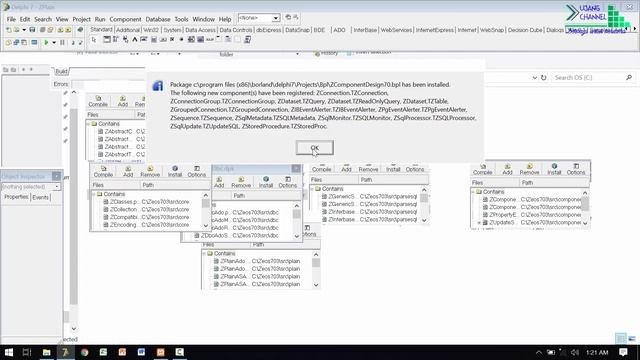Click Compile in the ZComponent package window
Viewport: 640px width, 360px height.
click(x=482, y=169)
